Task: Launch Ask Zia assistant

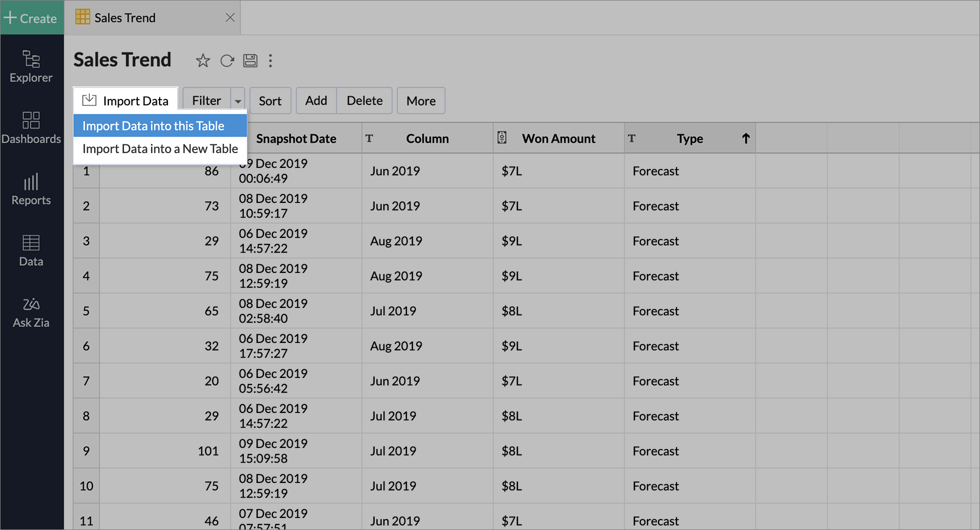Action: click(31, 312)
